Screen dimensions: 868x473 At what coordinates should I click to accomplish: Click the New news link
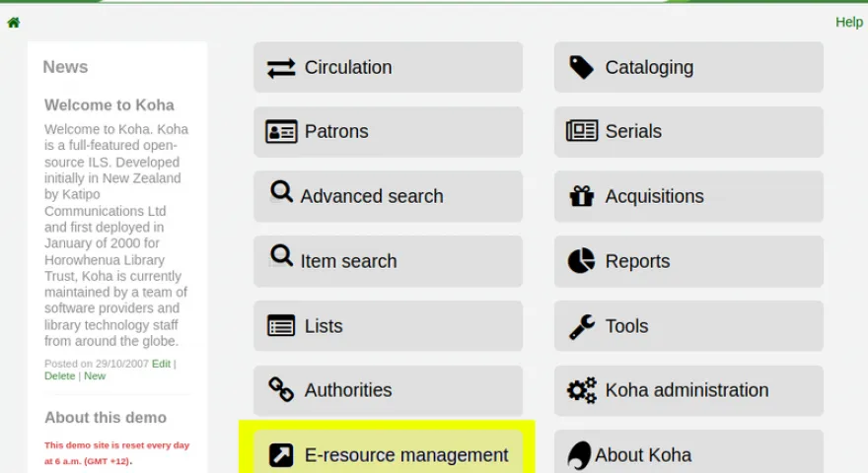[95, 375]
